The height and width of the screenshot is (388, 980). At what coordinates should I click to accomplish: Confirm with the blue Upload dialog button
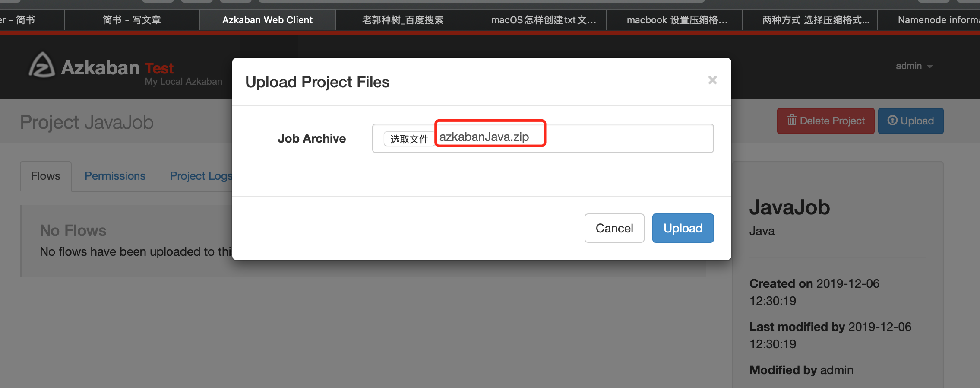(x=683, y=228)
